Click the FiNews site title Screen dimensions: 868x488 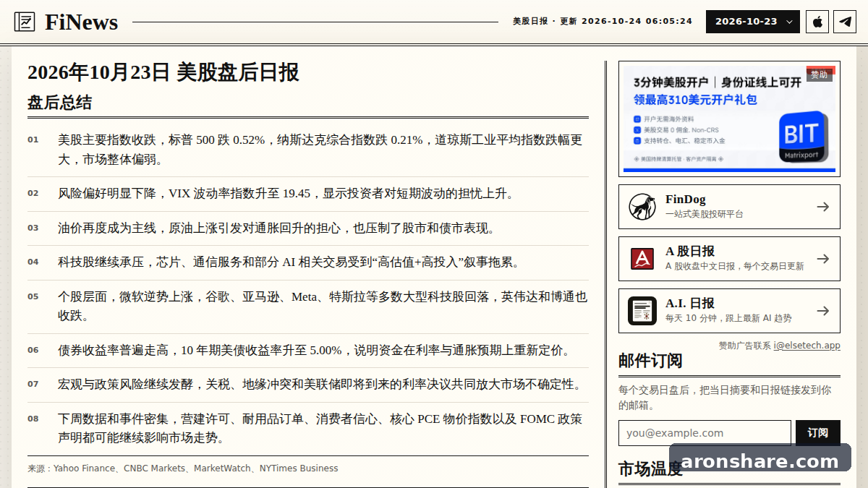coord(82,22)
